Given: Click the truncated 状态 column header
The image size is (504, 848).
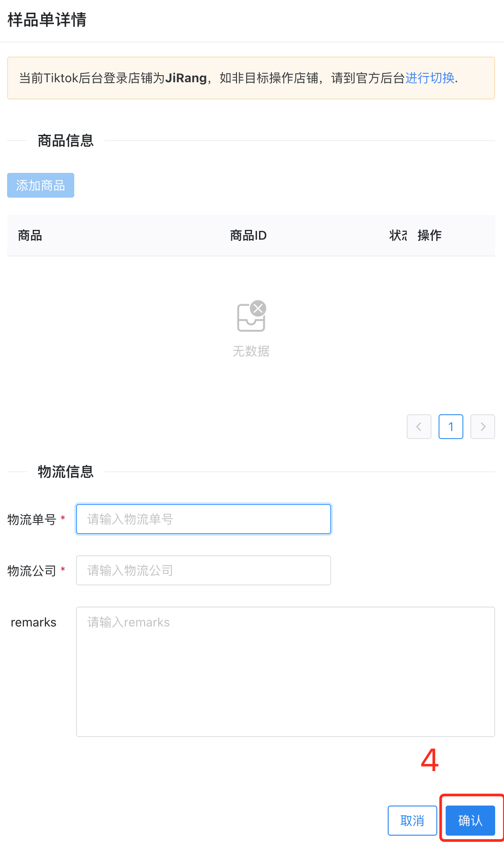Looking at the screenshot, I should pos(398,236).
